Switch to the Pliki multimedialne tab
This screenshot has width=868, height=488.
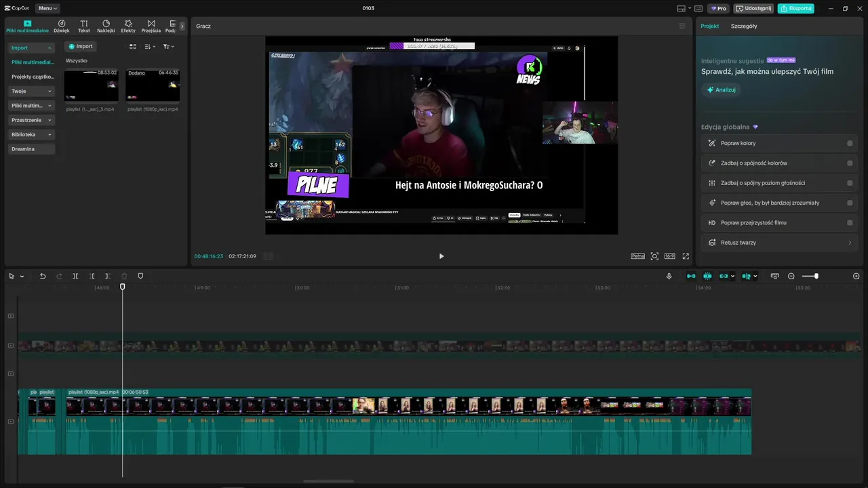[x=27, y=26]
